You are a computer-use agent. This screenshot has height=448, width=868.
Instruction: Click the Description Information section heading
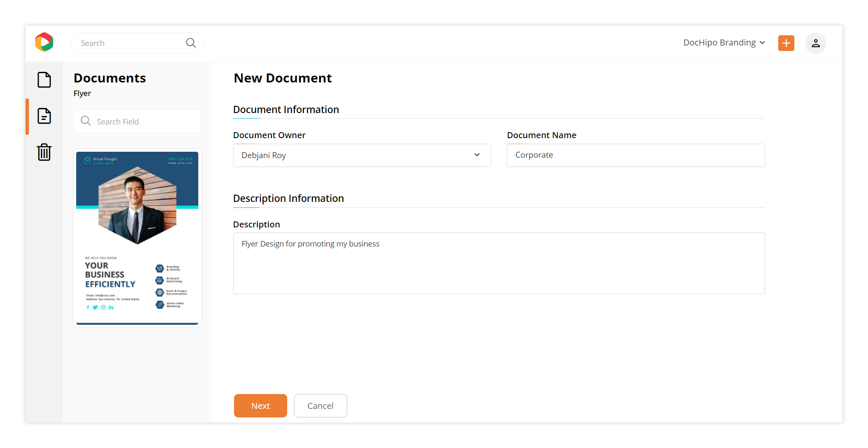tap(288, 198)
